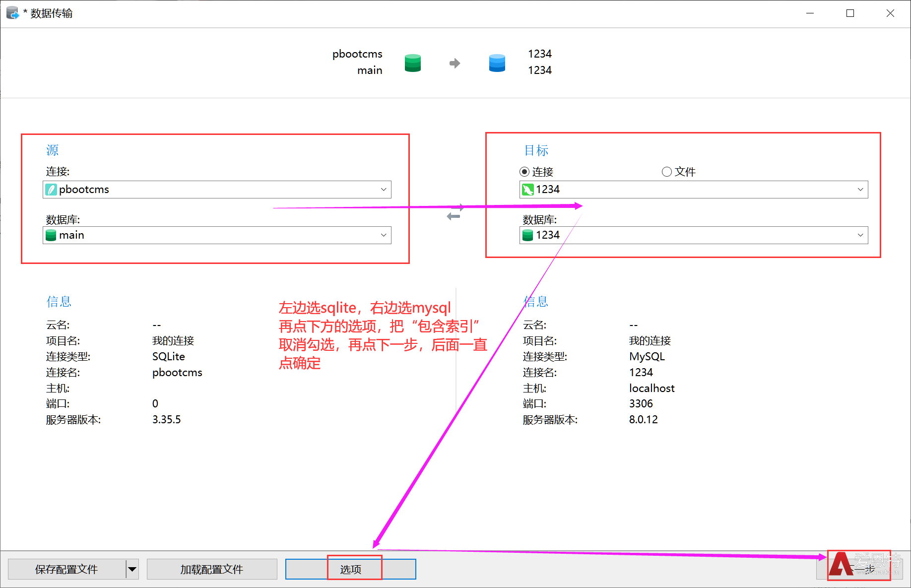Click the source 我的连接 project name value
Screen dimensions: 911x588
[173, 341]
